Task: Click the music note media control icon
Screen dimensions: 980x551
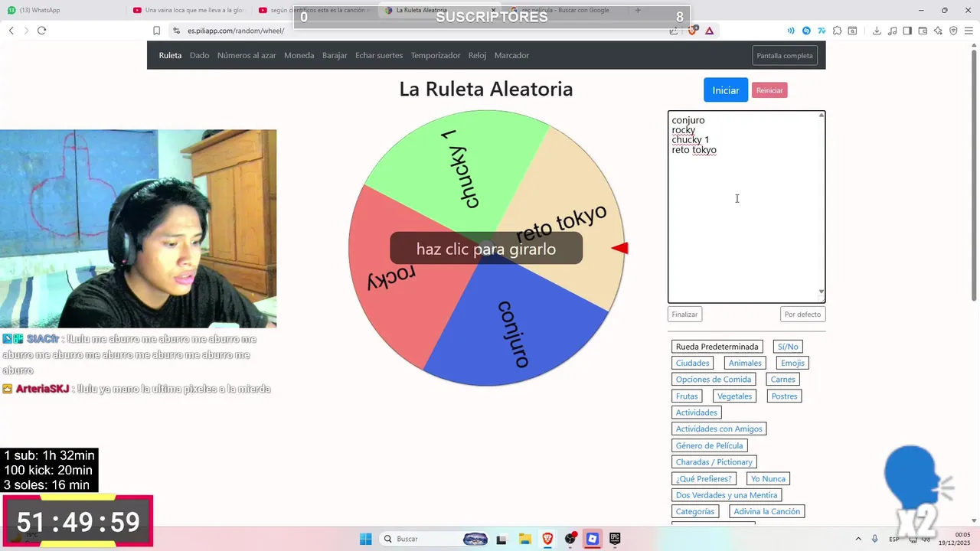Action: [x=892, y=31]
